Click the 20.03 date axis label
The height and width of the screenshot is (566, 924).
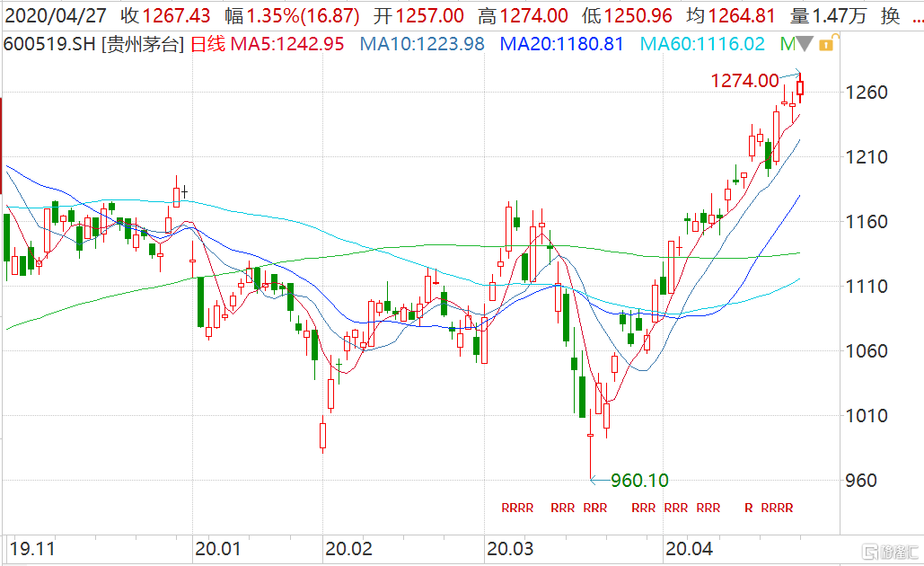(510, 549)
